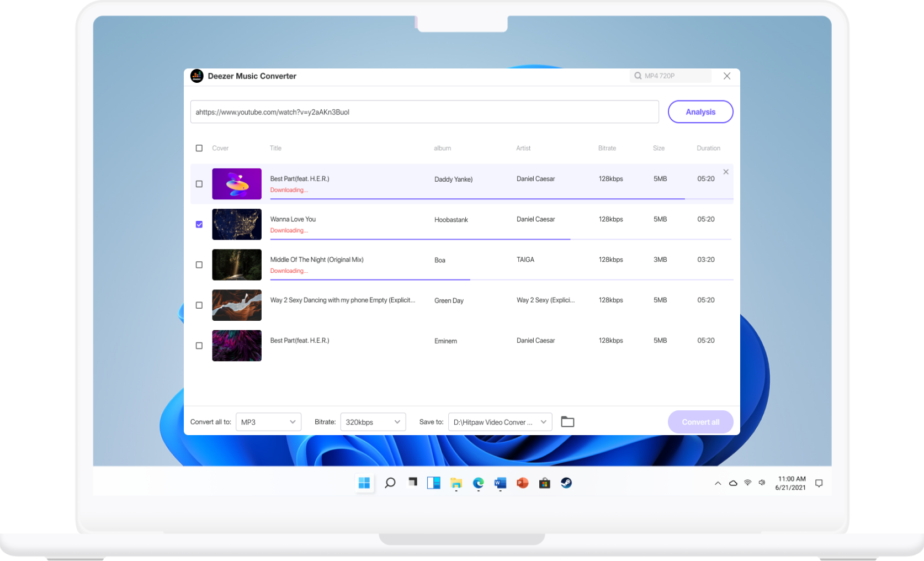The image size is (924, 561).
Task: Click the purple first Best Part cover thumbnail
Action: pos(237,184)
